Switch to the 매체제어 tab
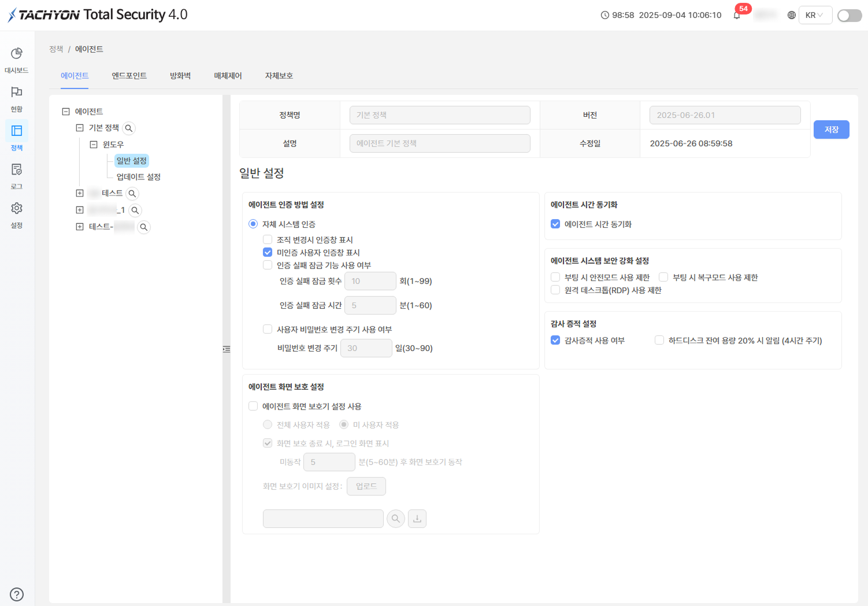 [228, 76]
